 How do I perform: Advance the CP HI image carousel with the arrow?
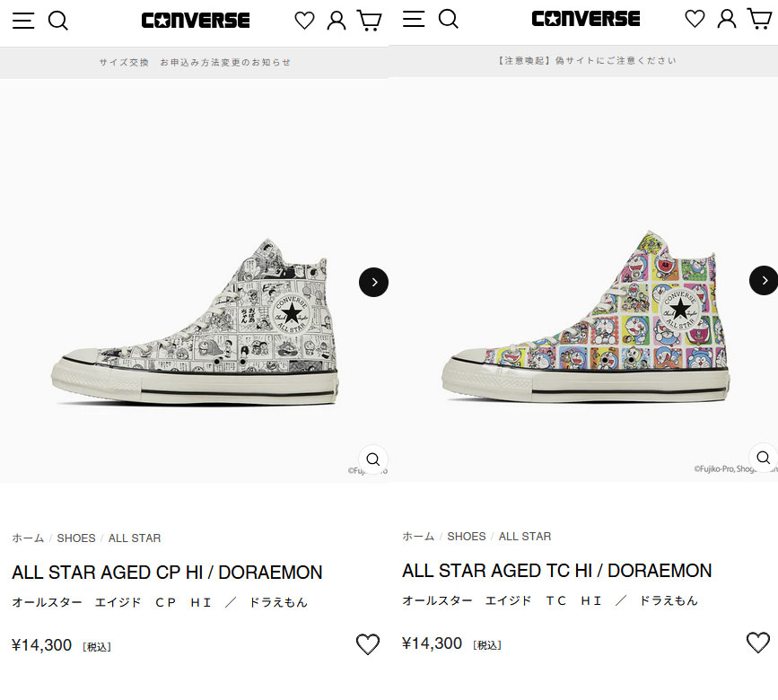click(373, 282)
